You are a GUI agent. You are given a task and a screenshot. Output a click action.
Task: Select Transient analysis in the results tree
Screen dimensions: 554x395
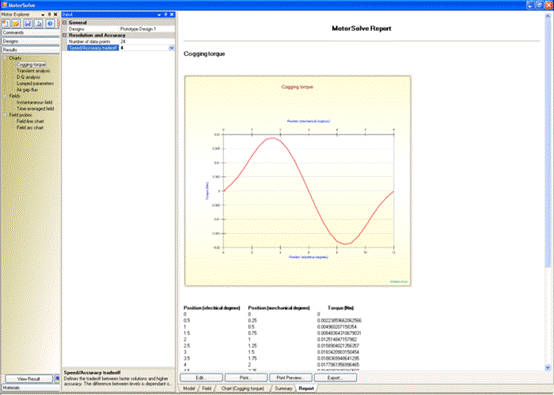[33, 71]
